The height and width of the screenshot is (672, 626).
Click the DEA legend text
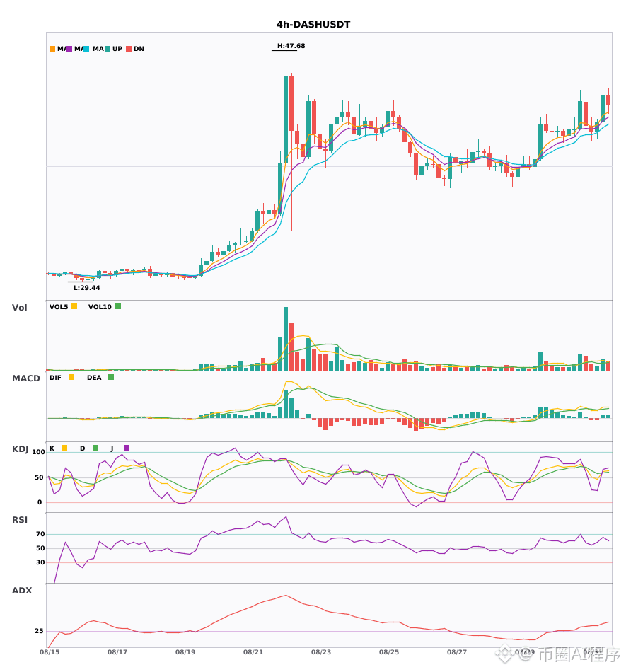tap(94, 378)
